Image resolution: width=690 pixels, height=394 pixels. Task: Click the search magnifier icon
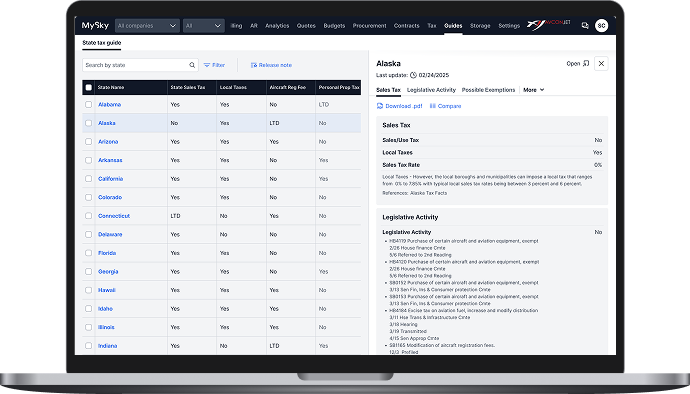click(x=192, y=65)
